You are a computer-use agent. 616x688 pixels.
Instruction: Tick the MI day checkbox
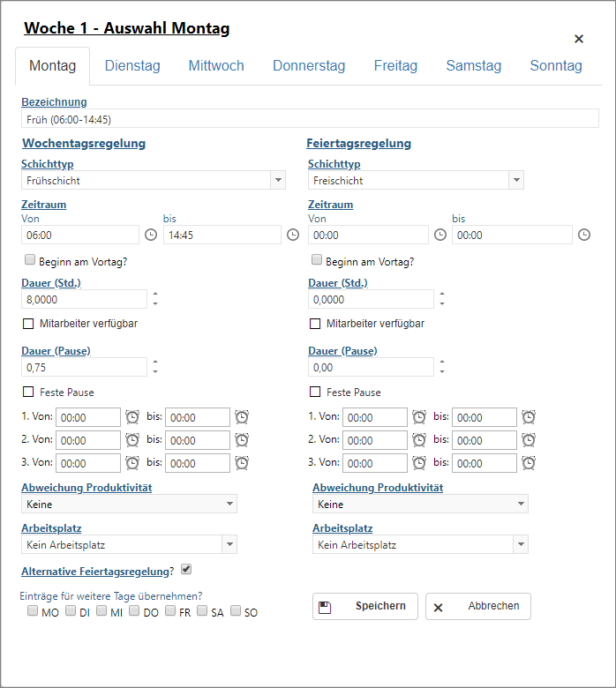(x=101, y=610)
